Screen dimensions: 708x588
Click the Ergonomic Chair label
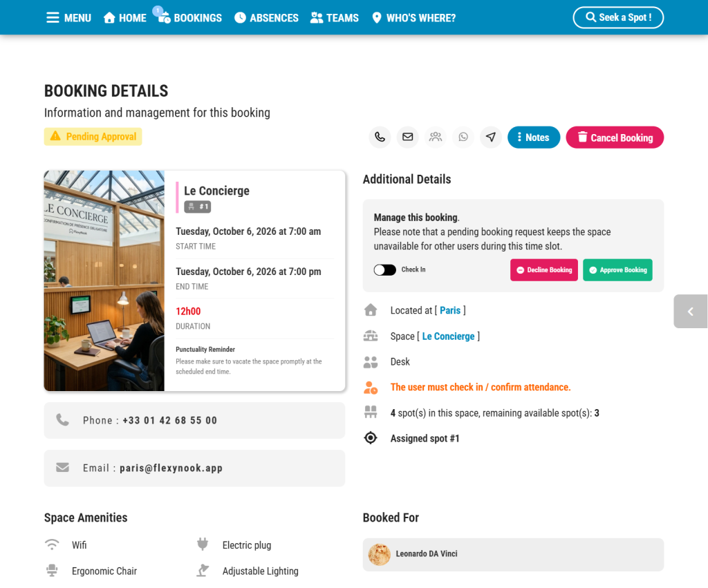104,571
